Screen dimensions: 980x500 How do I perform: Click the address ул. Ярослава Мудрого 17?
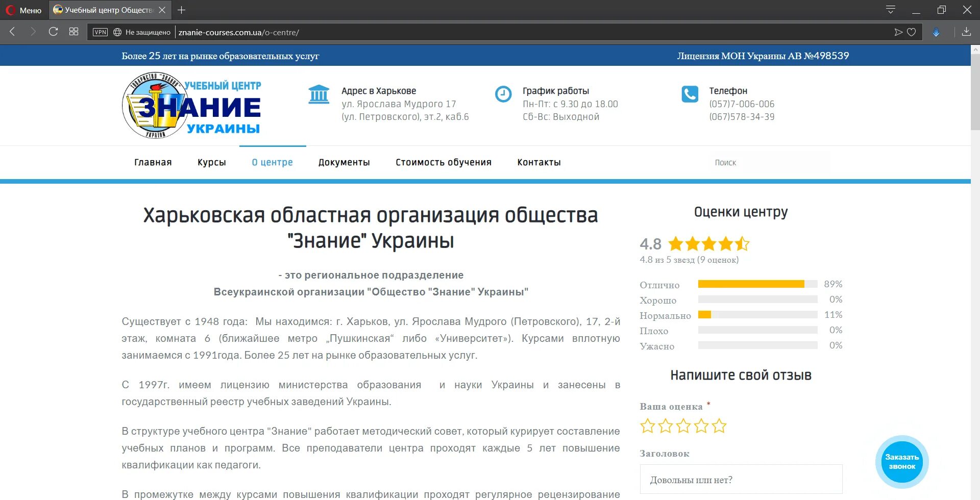[x=399, y=104]
